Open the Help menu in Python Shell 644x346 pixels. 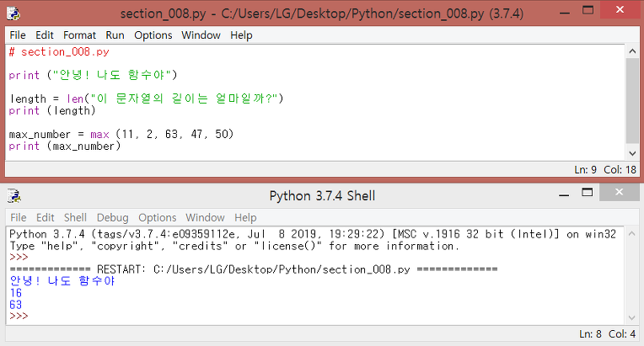[245, 217]
